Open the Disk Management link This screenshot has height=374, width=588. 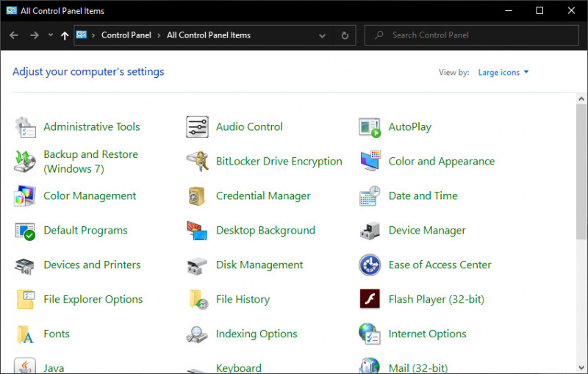259,265
